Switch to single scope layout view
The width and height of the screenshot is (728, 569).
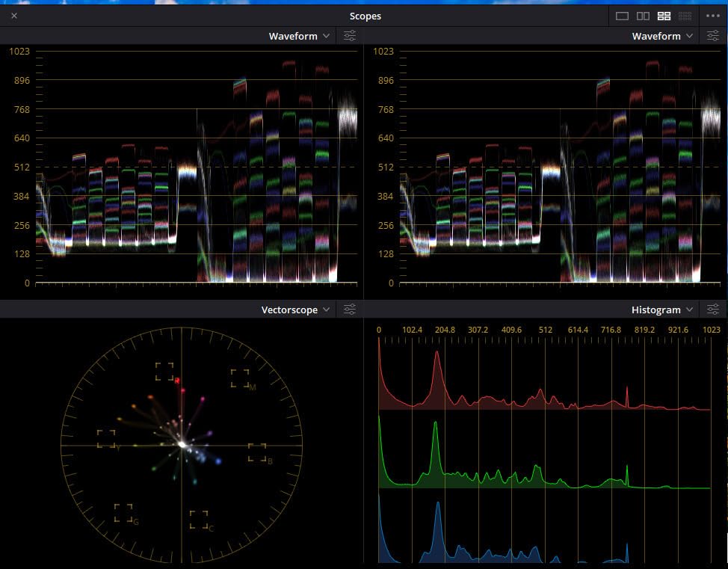(622, 16)
